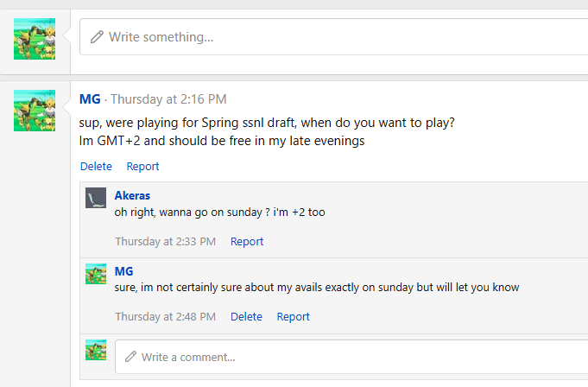This screenshot has height=387, width=588.
Task: Report MG's reply comment
Action: pos(293,317)
